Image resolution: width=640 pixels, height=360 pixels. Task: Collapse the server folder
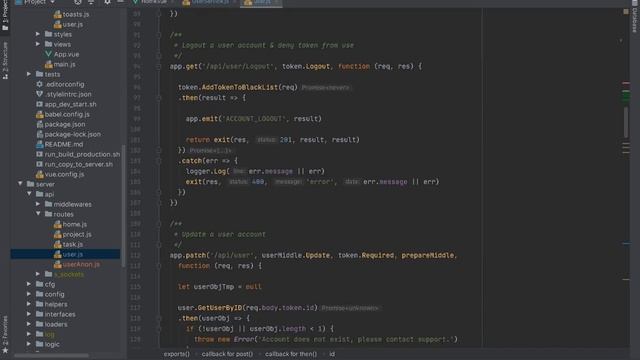[20, 184]
